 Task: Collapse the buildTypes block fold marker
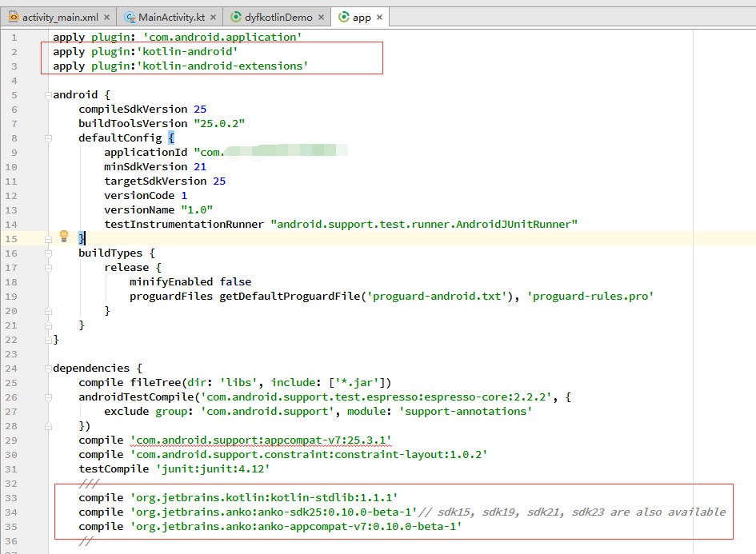tap(48, 253)
